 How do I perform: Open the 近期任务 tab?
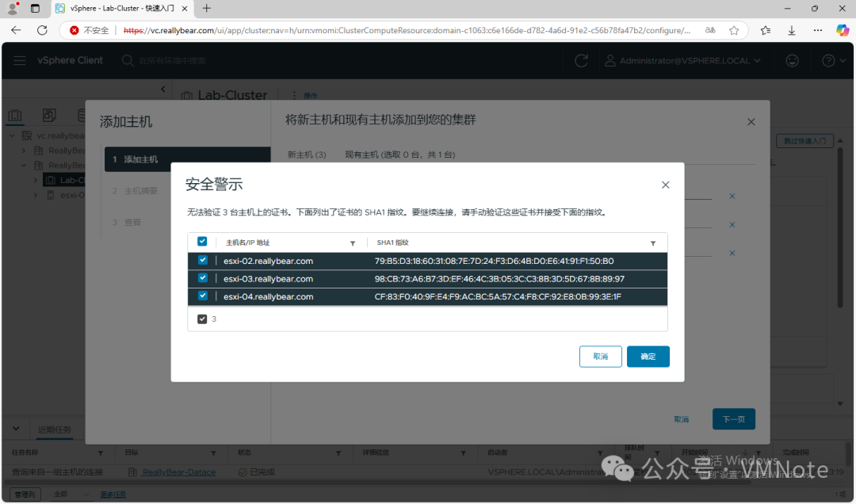55,430
